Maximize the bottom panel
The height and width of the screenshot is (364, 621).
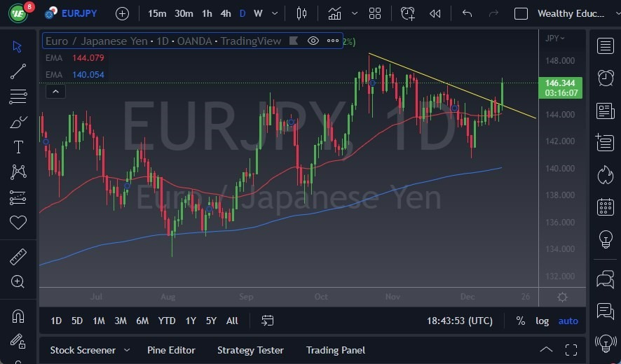[571, 350]
